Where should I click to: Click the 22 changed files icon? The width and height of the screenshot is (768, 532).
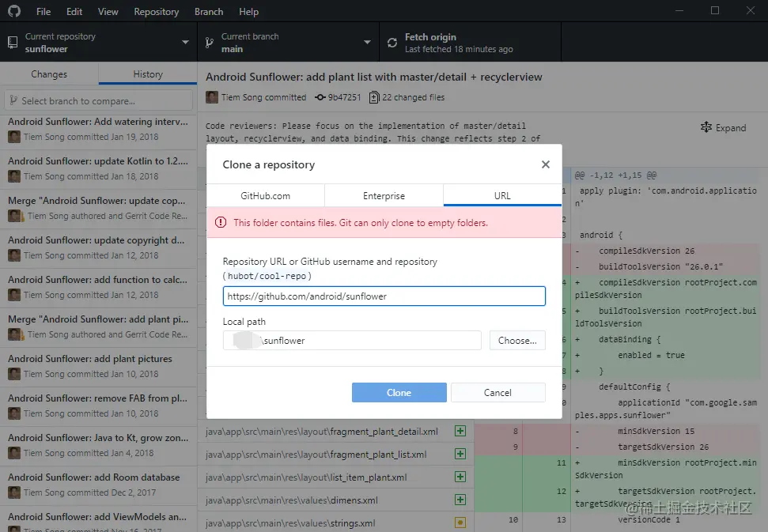[374, 97]
